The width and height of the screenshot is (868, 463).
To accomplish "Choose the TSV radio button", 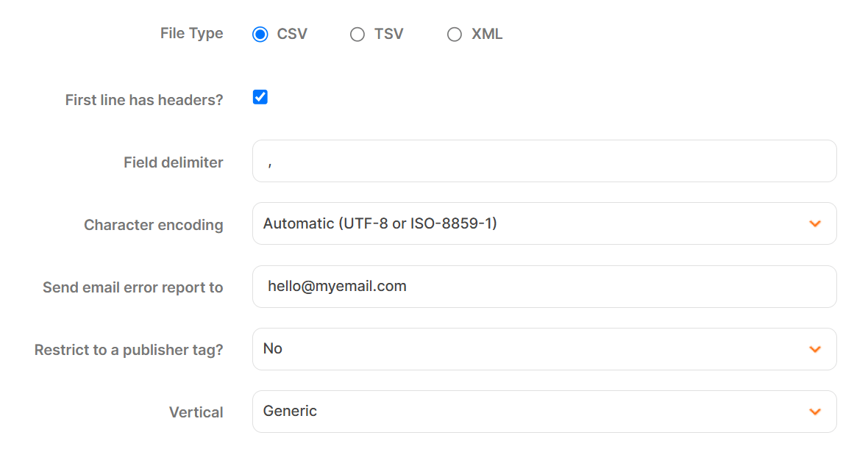I will coord(357,35).
